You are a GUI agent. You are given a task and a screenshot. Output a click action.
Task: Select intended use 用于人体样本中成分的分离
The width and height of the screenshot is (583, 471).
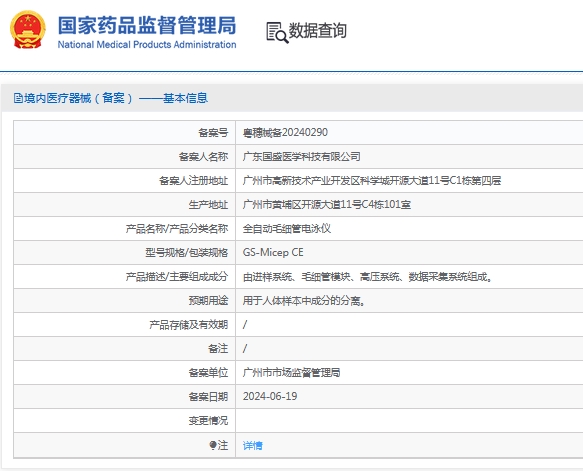coord(304,300)
